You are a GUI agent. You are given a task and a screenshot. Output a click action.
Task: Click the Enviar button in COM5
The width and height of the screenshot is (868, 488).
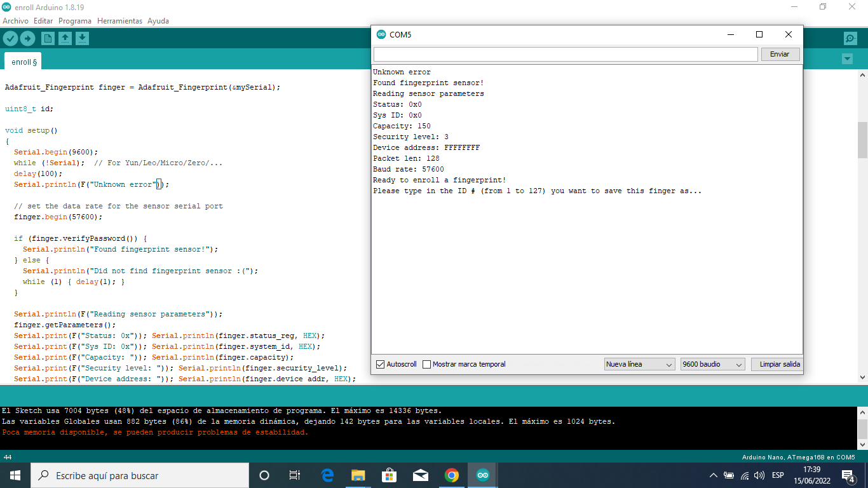(780, 54)
